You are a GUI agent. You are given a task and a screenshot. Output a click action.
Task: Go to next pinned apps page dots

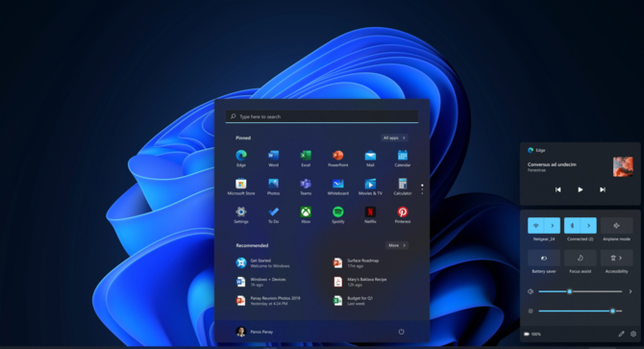pyautogui.click(x=422, y=189)
